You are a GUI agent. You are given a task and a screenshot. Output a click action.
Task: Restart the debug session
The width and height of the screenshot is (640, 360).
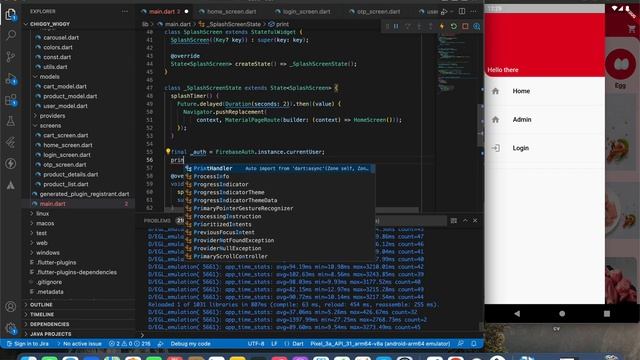coord(453,27)
